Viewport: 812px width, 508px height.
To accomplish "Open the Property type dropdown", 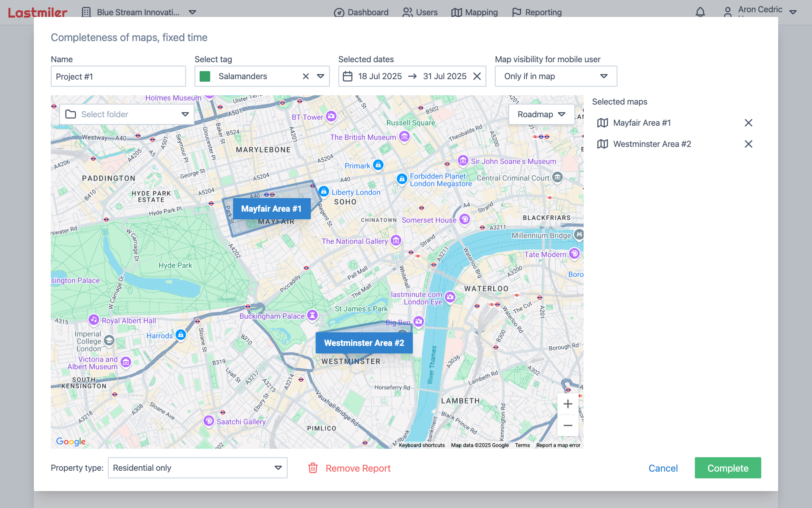I will pos(198,468).
